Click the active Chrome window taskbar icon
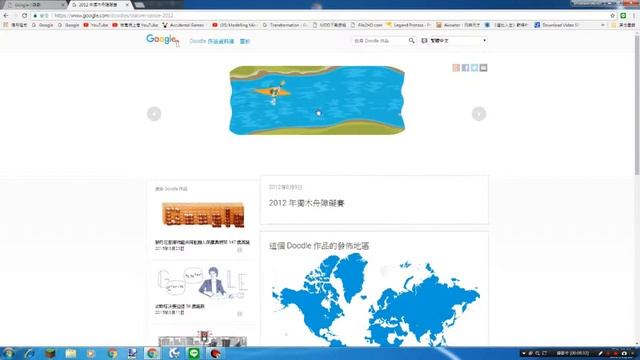 pyautogui.click(x=152, y=353)
